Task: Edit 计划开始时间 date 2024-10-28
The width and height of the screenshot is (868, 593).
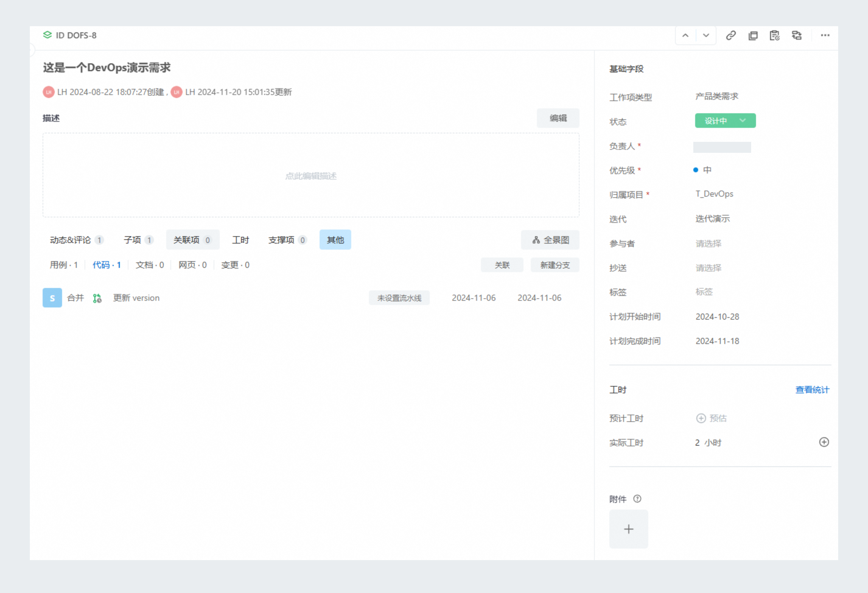Action: click(x=717, y=317)
